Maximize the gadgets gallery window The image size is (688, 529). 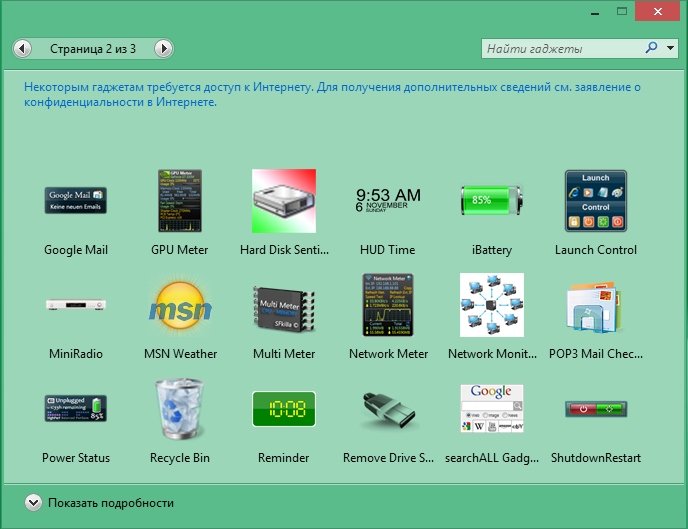[622, 11]
